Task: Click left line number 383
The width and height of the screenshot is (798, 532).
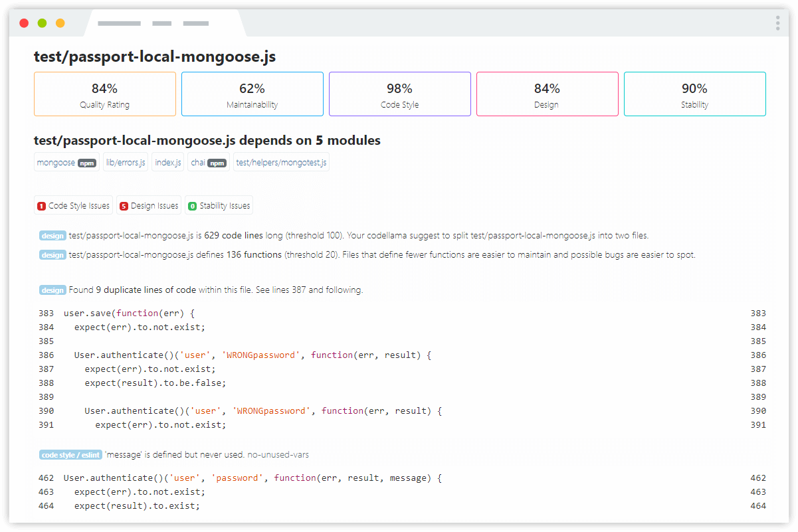Action: [x=46, y=313]
